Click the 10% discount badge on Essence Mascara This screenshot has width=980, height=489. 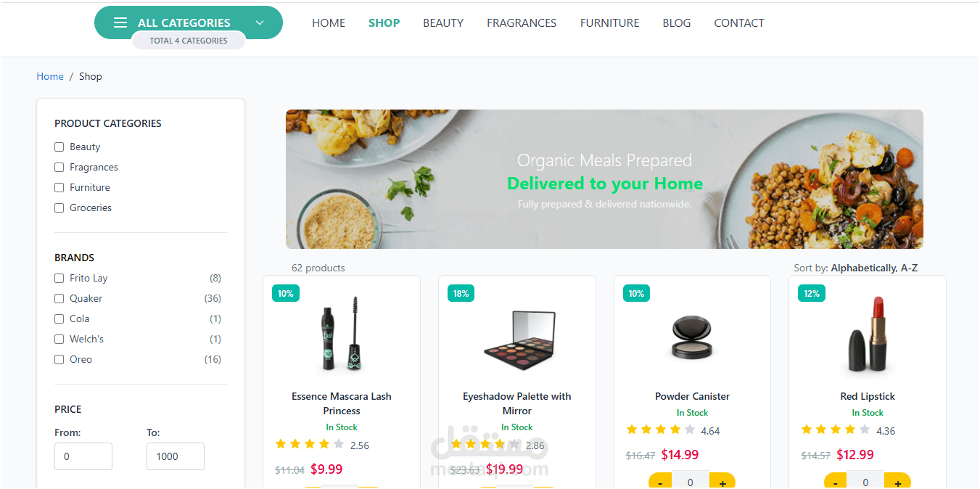click(285, 293)
